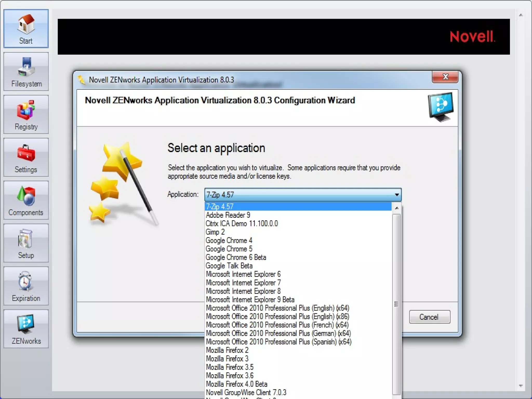
Task: Choose Citrix ICA Demo 11.100.0.0
Action: [x=298, y=223]
